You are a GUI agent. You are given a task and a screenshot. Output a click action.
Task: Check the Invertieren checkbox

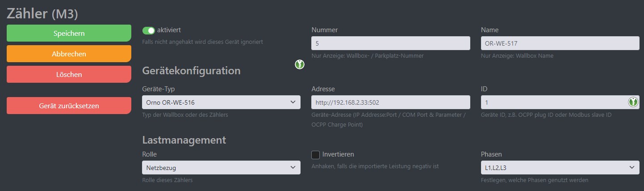(x=316, y=155)
